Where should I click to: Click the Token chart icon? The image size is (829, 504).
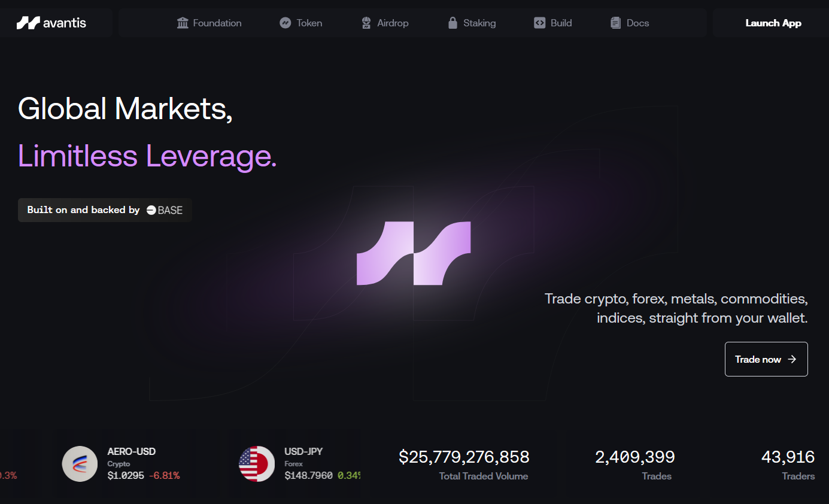(286, 23)
